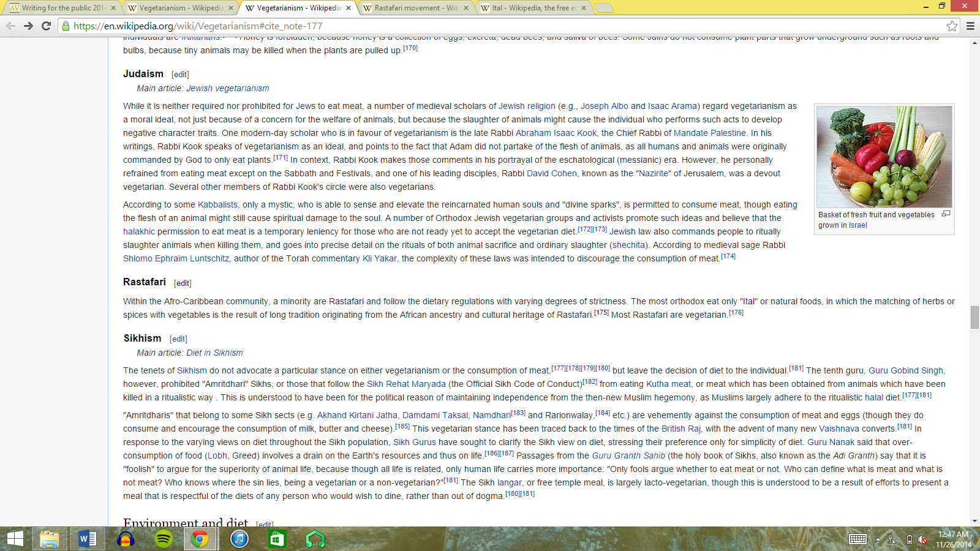
Task: Launch iTunes from the taskbar
Action: (239, 539)
